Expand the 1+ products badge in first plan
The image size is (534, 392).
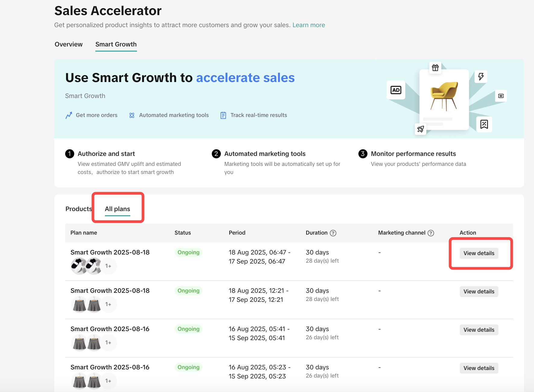coord(108,266)
